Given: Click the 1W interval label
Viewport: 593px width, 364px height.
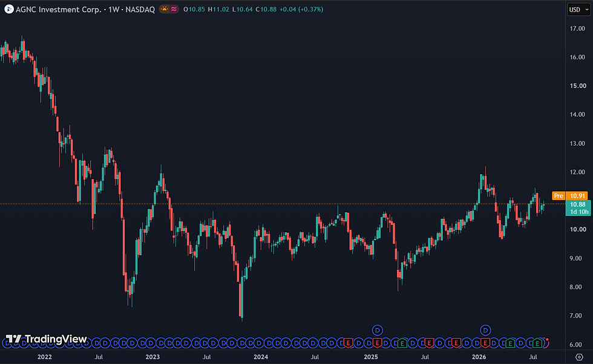Looking at the screenshot, I should click(114, 10).
